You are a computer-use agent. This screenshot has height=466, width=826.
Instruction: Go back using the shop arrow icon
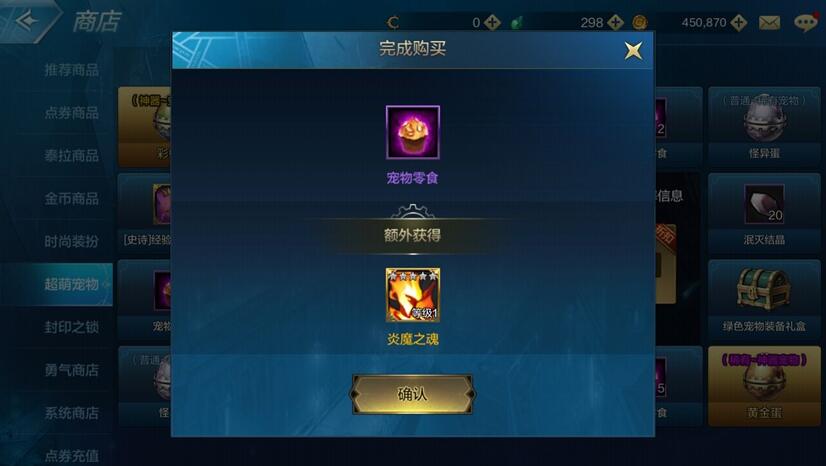tap(27, 21)
